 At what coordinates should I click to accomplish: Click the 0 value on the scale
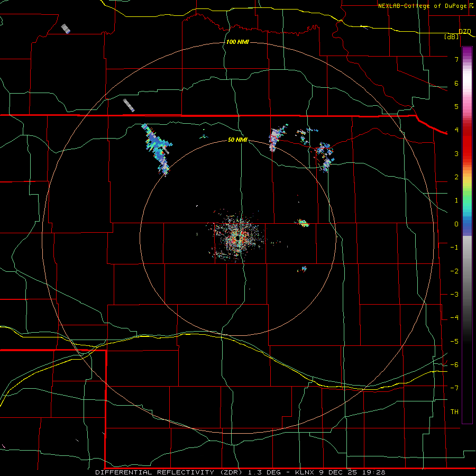click(x=456, y=224)
